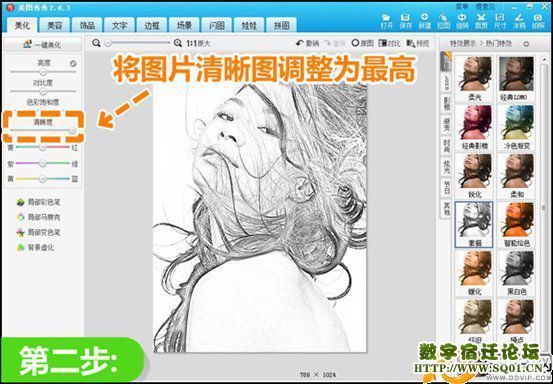
Task: Open the 菜单 menu in the title bar
Action: tap(462, 6)
